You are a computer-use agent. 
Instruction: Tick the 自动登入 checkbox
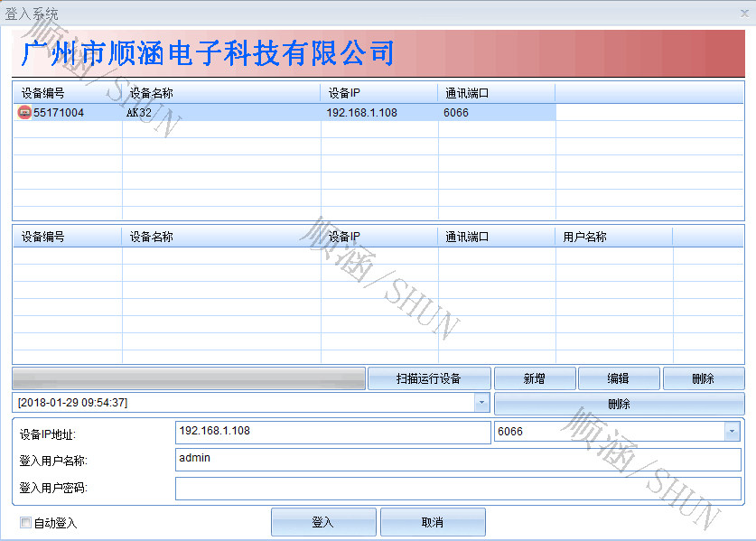[x=25, y=522]
